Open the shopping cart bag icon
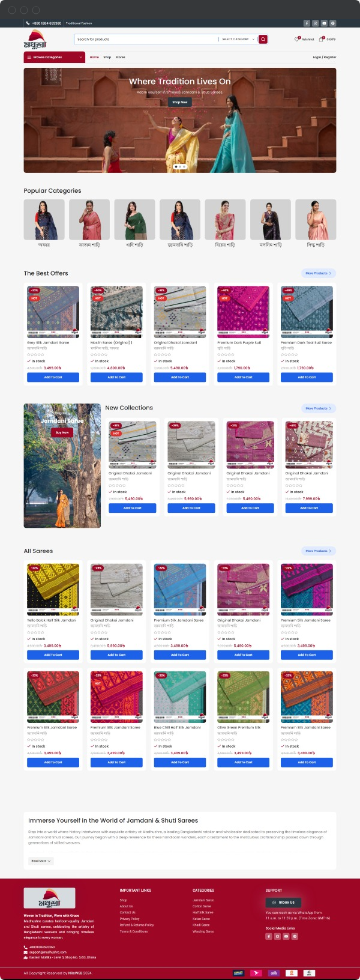 322,39
